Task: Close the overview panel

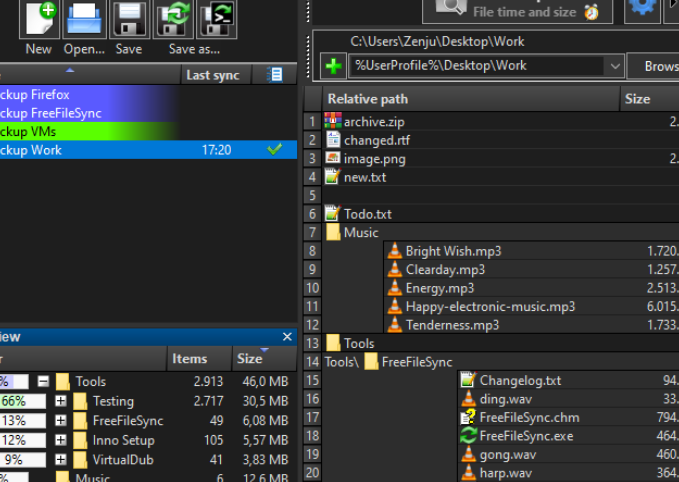Action: point(287,336)
